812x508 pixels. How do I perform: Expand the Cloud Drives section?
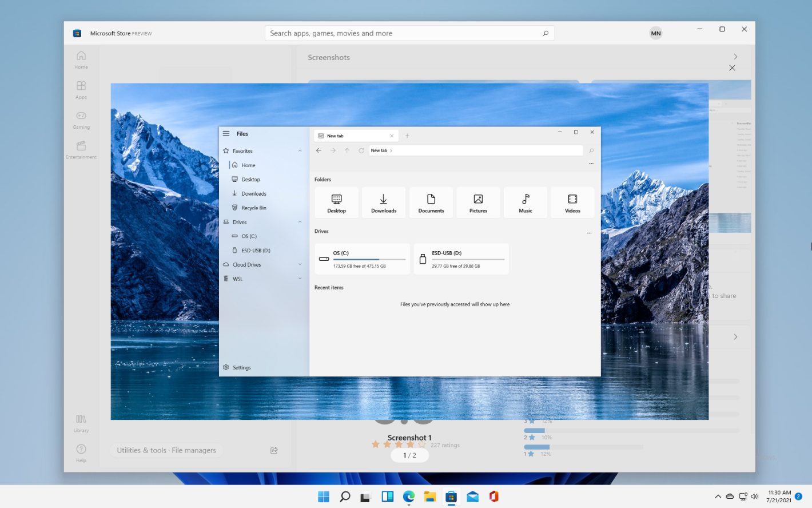300,264
